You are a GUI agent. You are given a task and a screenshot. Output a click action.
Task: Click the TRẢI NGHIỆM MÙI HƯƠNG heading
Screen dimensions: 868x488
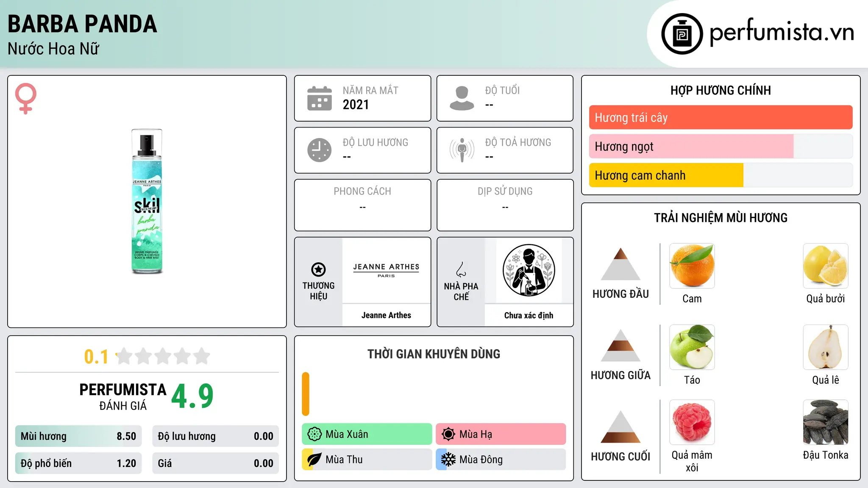point(721,218)
